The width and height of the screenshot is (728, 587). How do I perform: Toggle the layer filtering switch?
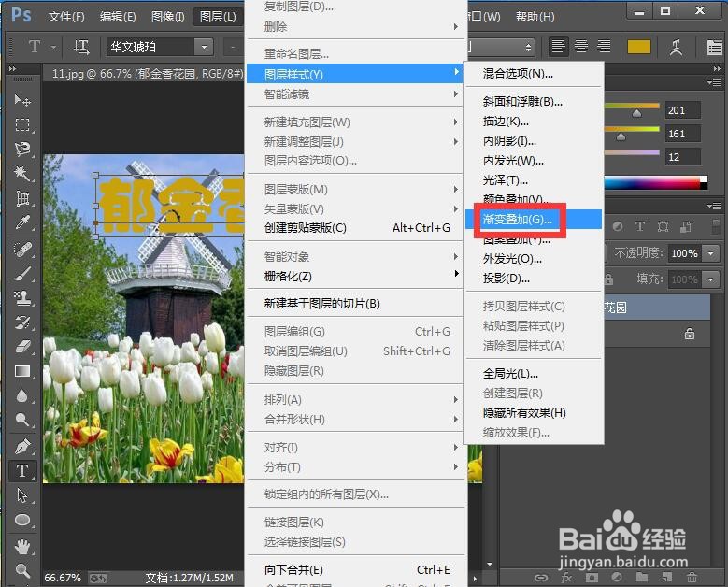point(716,226)
